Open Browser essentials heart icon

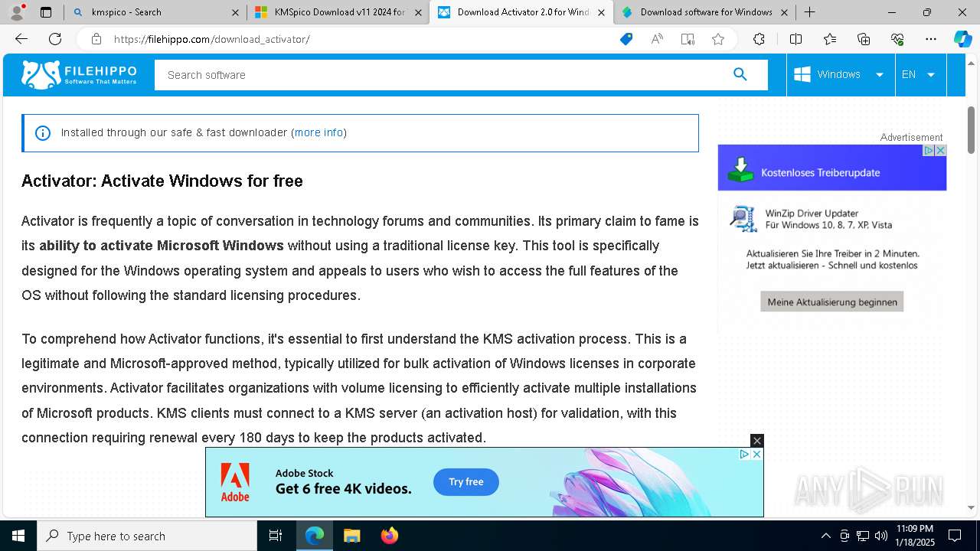click(x=897, y=39)
